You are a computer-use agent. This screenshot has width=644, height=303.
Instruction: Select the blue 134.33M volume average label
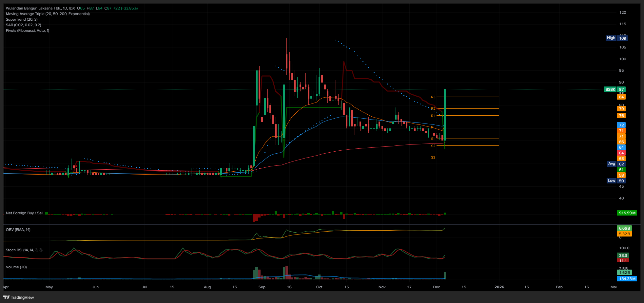627,279
